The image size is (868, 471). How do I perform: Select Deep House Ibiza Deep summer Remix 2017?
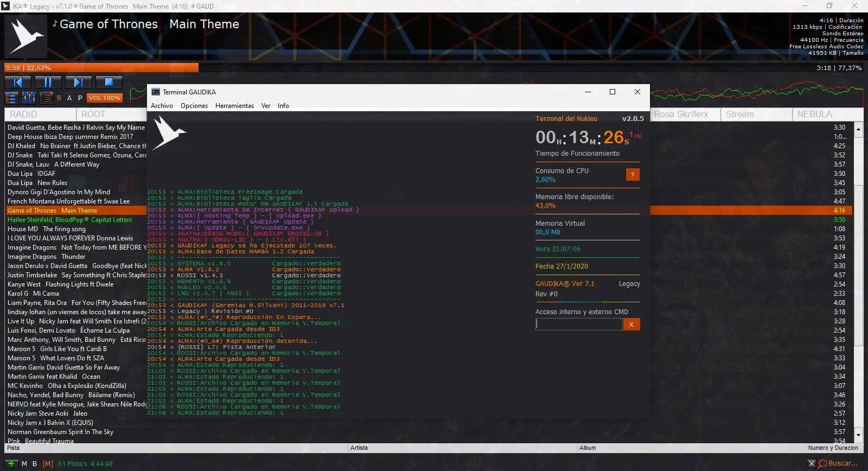point(70,137)
